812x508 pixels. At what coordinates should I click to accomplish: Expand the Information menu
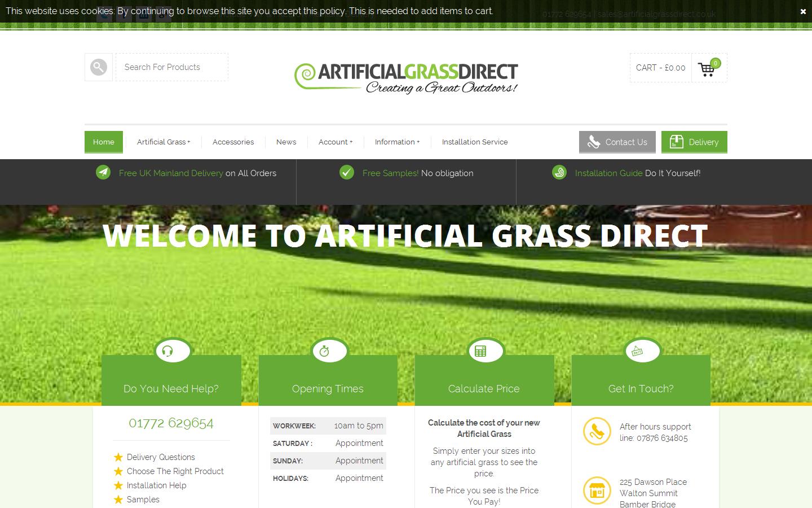pos(396,142)
